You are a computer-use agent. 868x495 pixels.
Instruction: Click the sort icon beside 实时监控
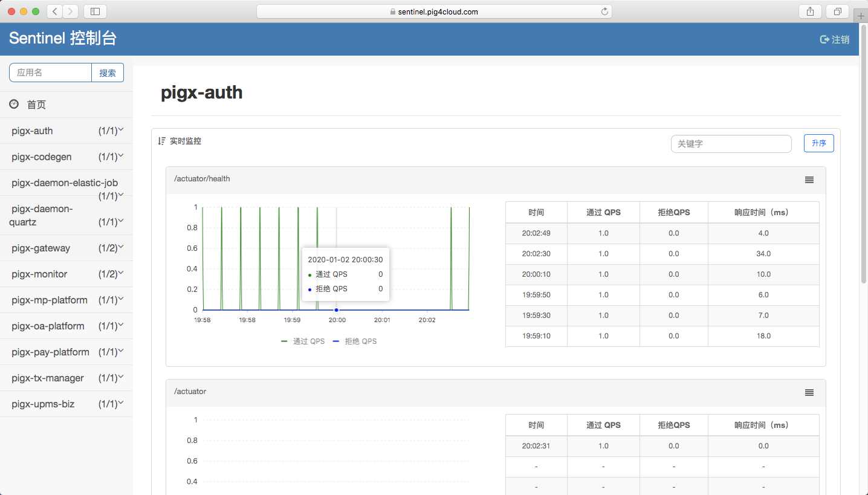(161, 141)
